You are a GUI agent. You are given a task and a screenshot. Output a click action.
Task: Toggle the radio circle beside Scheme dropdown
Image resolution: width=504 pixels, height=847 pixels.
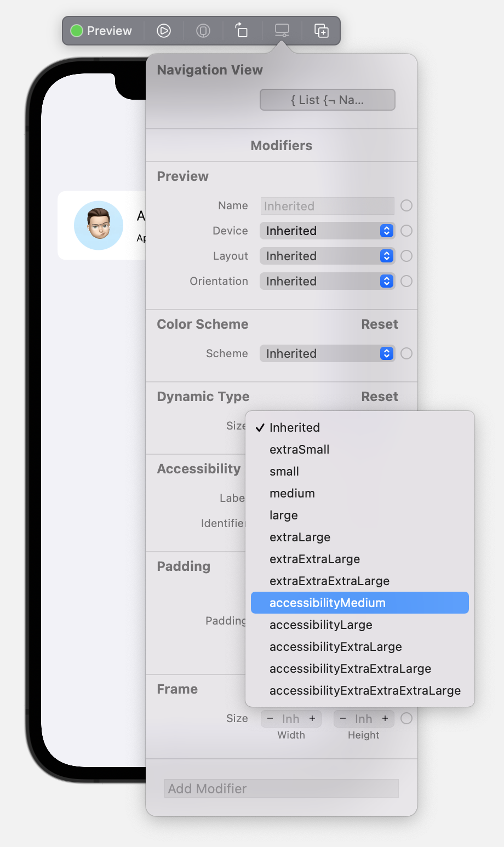406,353
